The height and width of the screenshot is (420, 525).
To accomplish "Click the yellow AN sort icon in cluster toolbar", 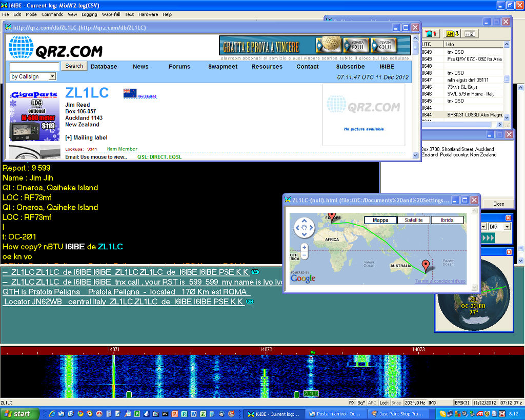I will (452, 34).
